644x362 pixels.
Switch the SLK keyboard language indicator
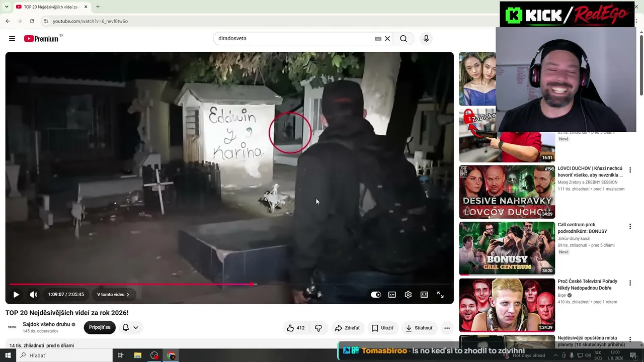click(598, 355)
